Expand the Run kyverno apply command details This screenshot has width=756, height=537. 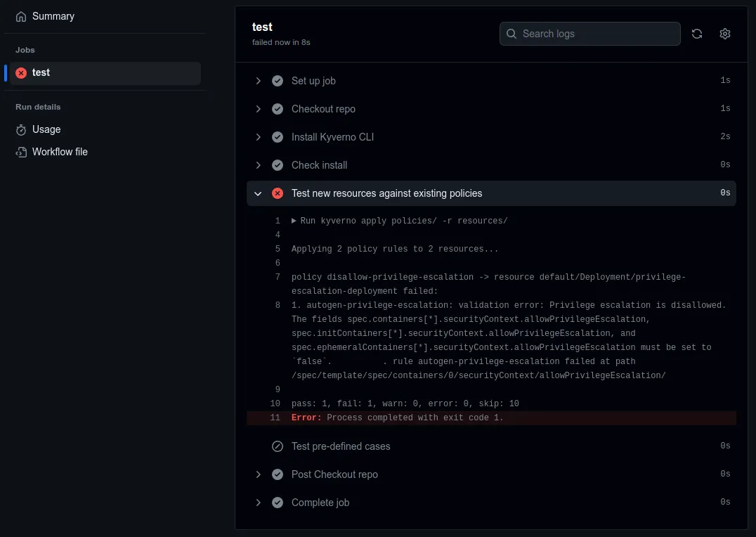(294, 221)
